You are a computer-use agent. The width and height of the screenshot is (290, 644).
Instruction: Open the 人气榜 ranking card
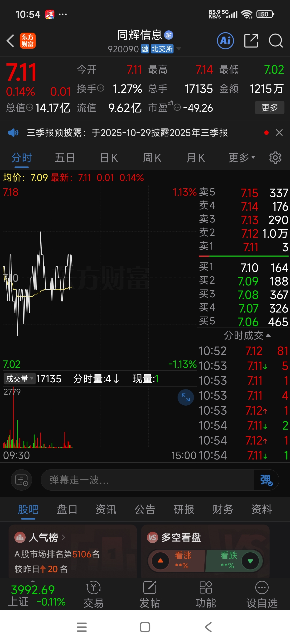(x=72, y=551)
